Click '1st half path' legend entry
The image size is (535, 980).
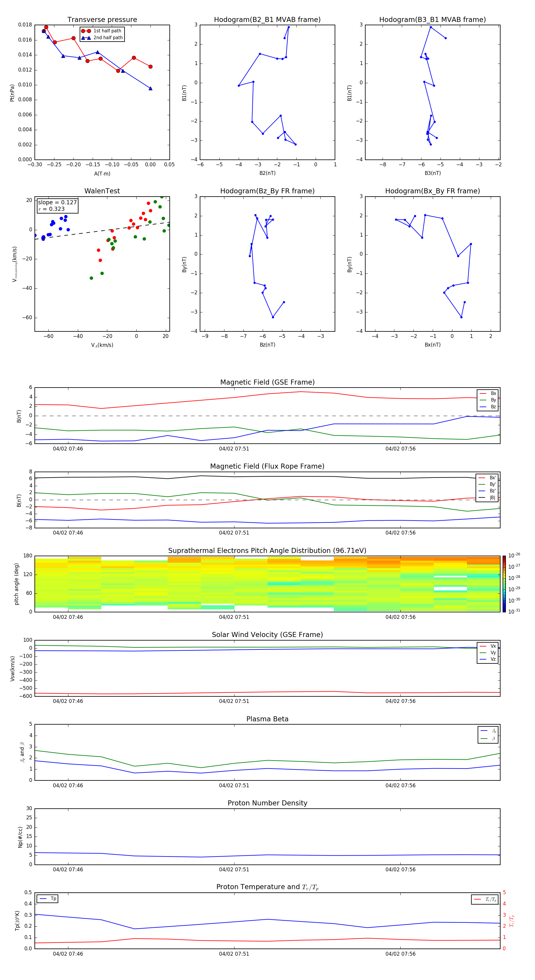point(102,31)
